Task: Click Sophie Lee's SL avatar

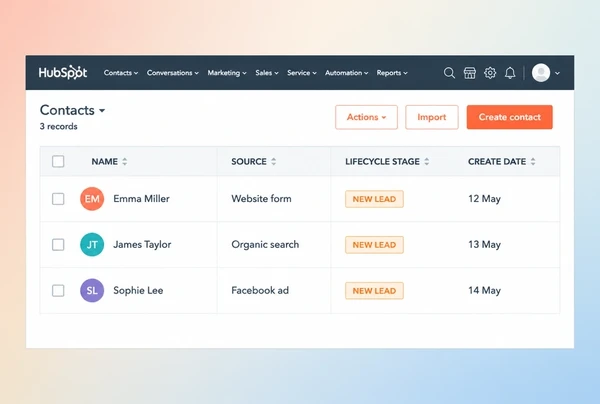Action: tap(92, 290)
